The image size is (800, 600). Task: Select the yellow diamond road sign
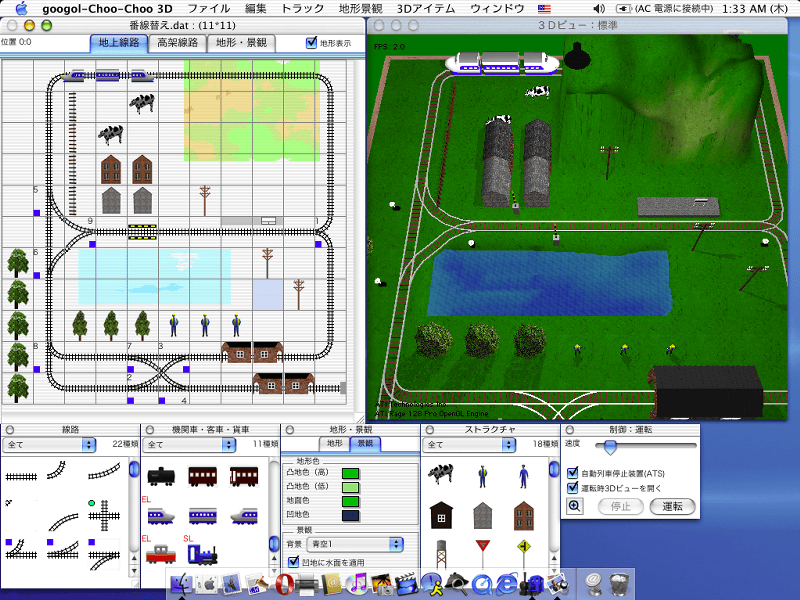tap(523, 554)
